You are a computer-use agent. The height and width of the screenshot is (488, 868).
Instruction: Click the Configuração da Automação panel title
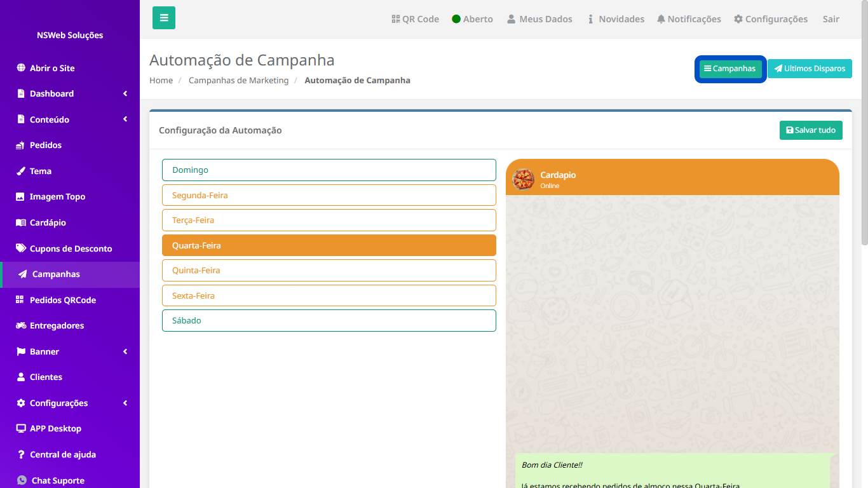pos(220,130)
